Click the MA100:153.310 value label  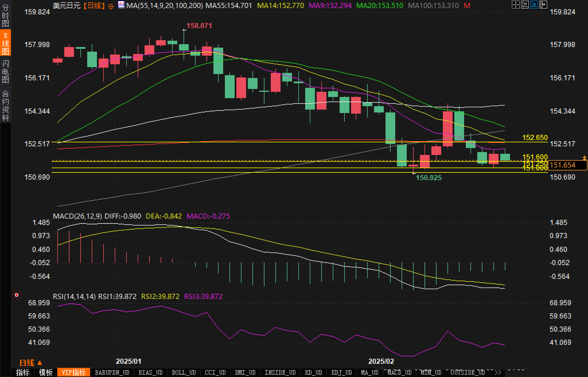click(433, 5)
